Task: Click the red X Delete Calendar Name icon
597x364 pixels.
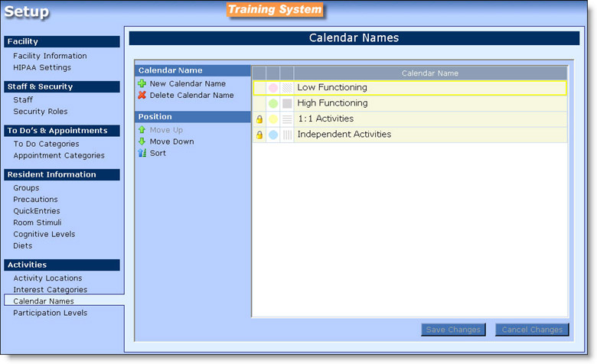Action: click(142, 95)
